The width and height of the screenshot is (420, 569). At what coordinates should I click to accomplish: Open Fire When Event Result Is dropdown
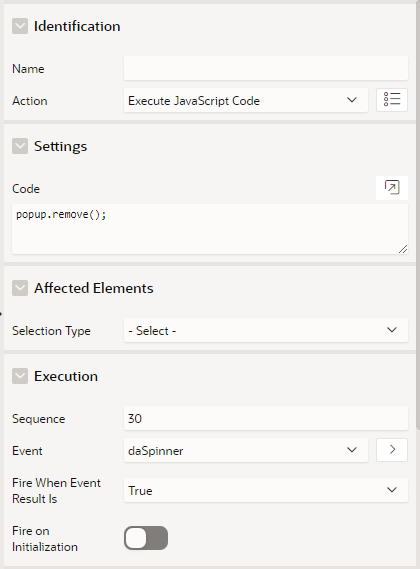click(266, 490)
